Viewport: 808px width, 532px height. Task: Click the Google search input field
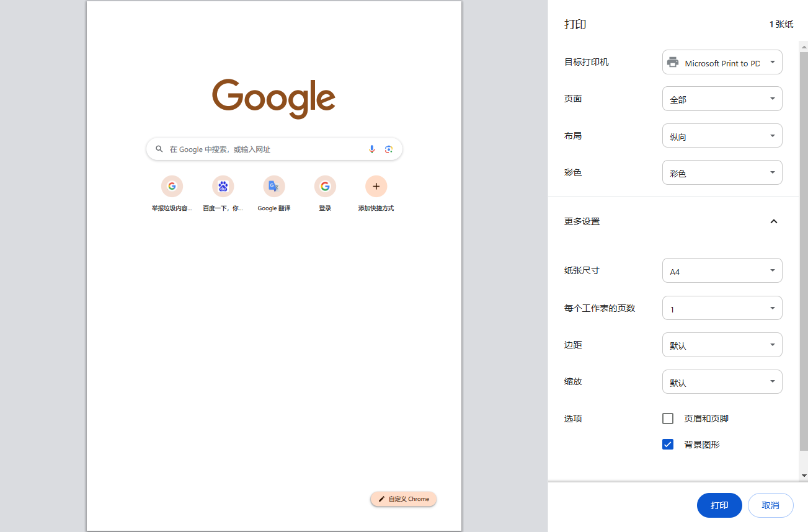(274, 149)
